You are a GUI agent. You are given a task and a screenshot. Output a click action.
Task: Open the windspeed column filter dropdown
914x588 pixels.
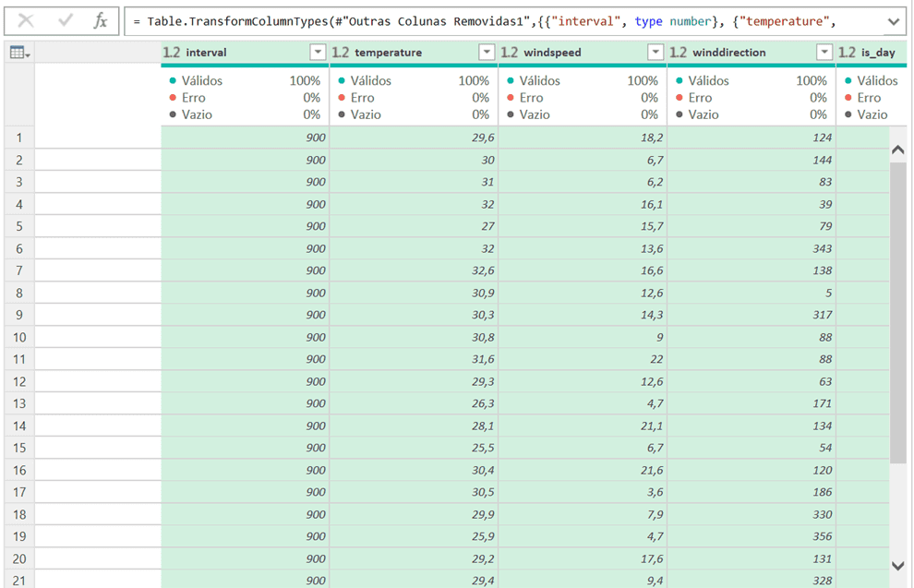(655, 53)
